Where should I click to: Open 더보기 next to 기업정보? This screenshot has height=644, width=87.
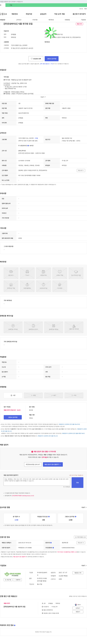click(x=84, y=565)
